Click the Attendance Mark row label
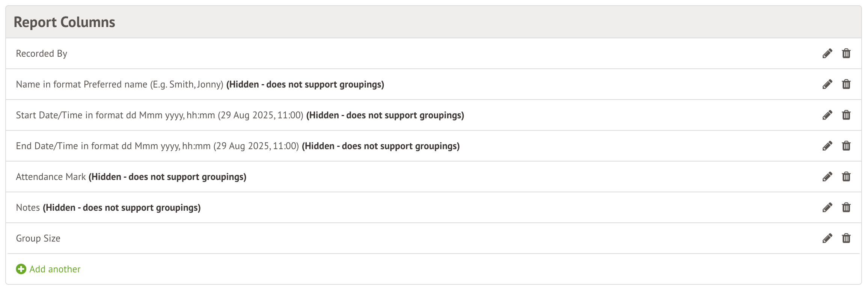 coord(51,177)
